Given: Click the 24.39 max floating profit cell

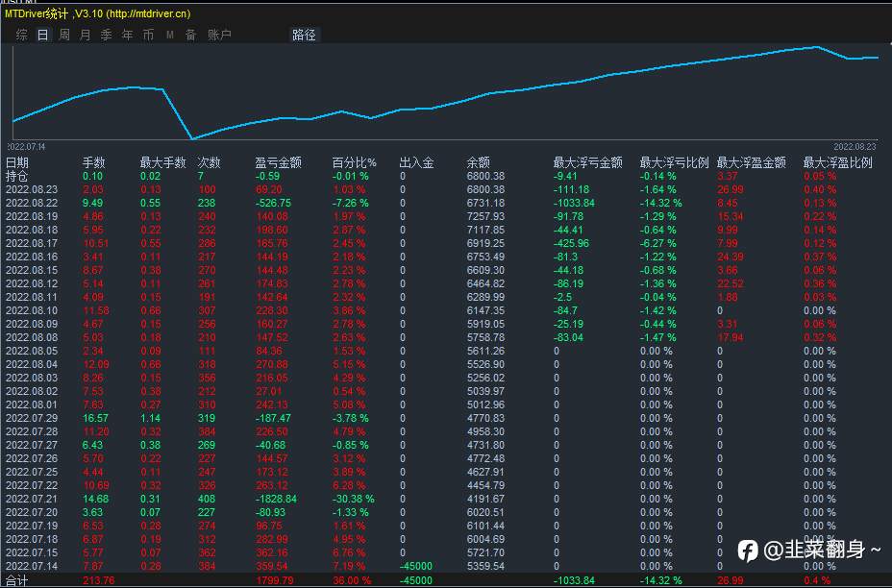Looking at the screenshot, I should (x=731, y=257).
